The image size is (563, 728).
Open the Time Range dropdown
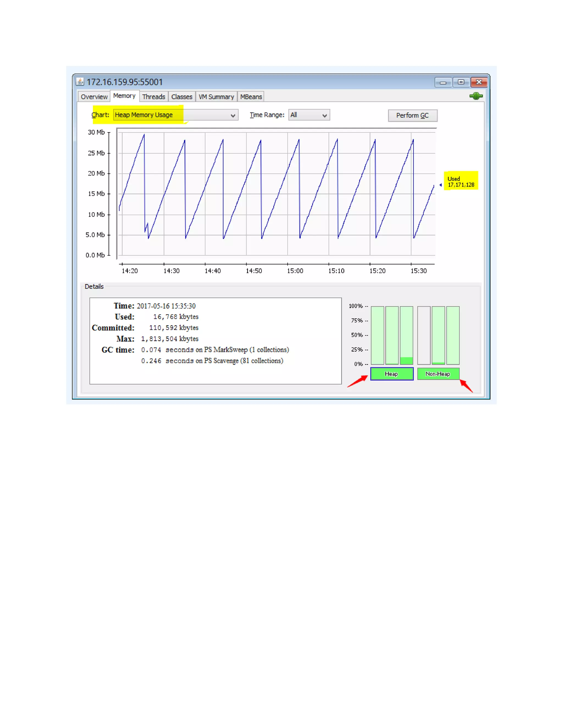309,115
